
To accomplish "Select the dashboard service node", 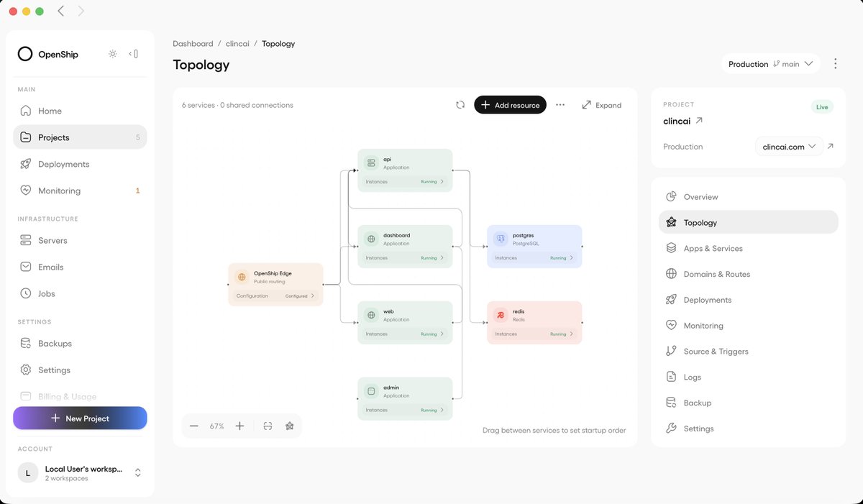I will pyautogui.click(x=405, y=247).
